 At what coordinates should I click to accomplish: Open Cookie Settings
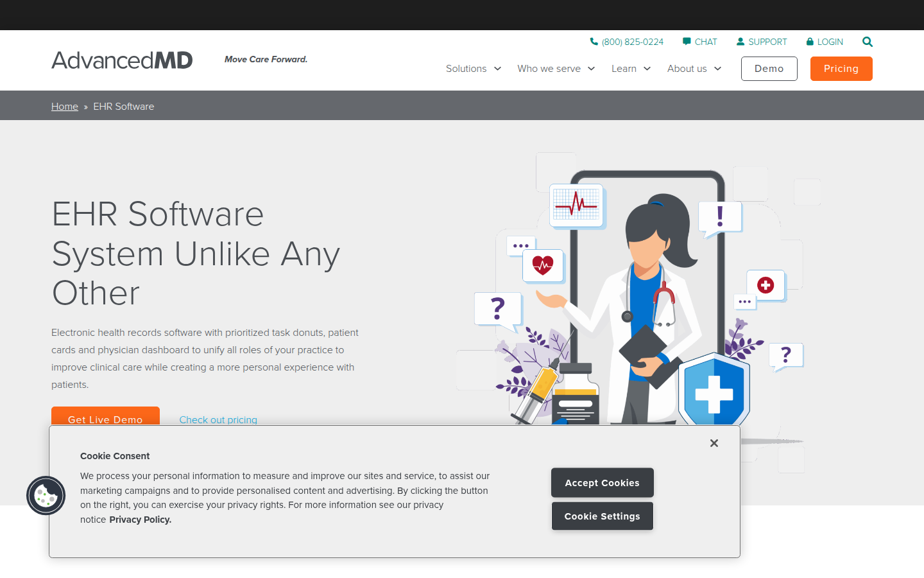[603, 516]
